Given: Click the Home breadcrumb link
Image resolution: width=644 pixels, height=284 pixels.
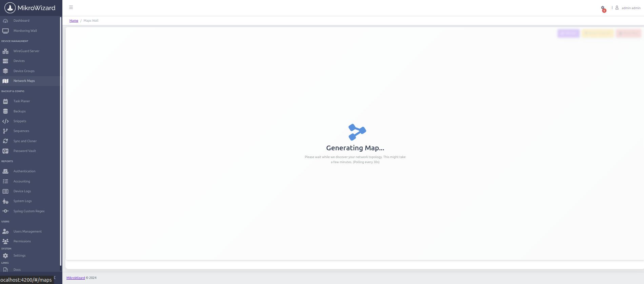Looking at the screenshot, I should 74,21.
